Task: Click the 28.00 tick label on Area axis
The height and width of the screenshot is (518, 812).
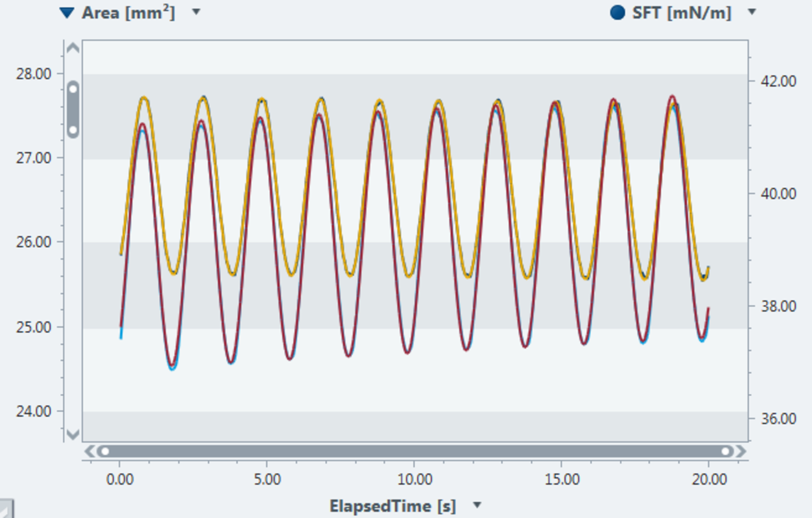Action: coord(34,74)
